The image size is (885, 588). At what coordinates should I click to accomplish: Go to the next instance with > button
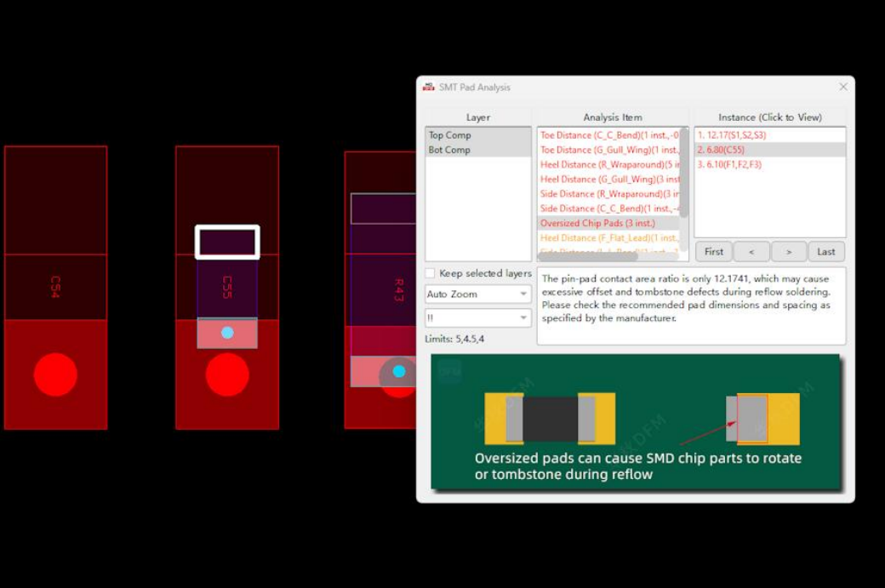789,252
